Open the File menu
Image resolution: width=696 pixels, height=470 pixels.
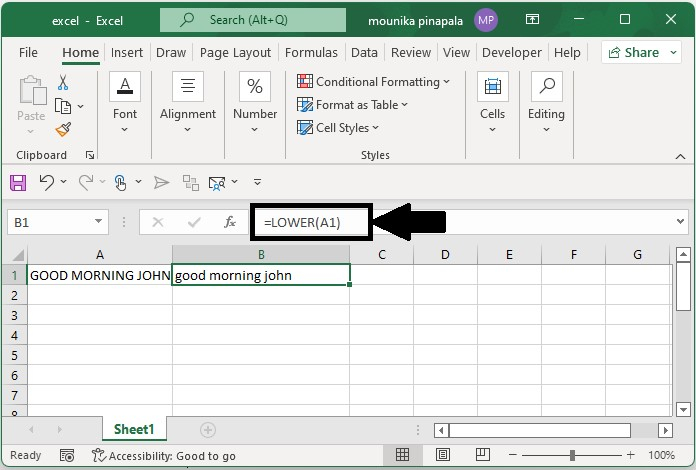coord(28,52)
